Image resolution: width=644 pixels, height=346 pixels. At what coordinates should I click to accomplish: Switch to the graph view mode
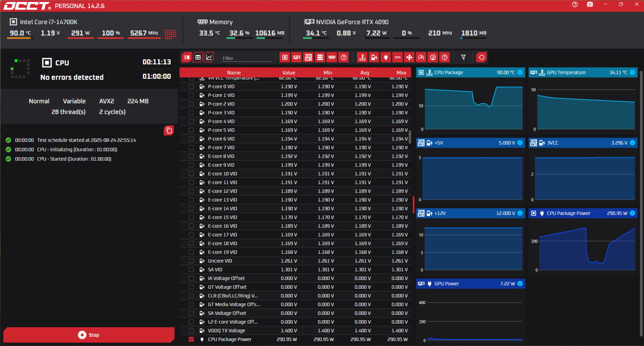click(x=209, y=58)
